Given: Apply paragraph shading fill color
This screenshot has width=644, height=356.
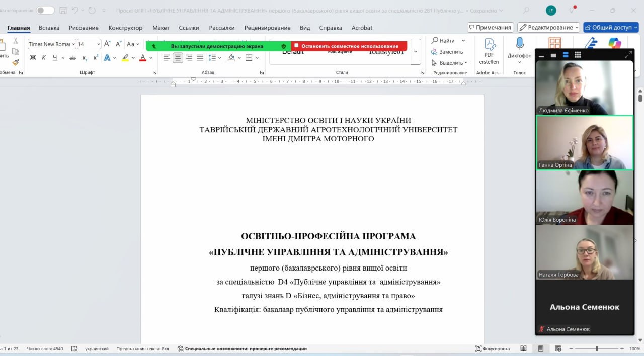Looking at the screenshot, I should pyautogui.click(x=231, y=58).
